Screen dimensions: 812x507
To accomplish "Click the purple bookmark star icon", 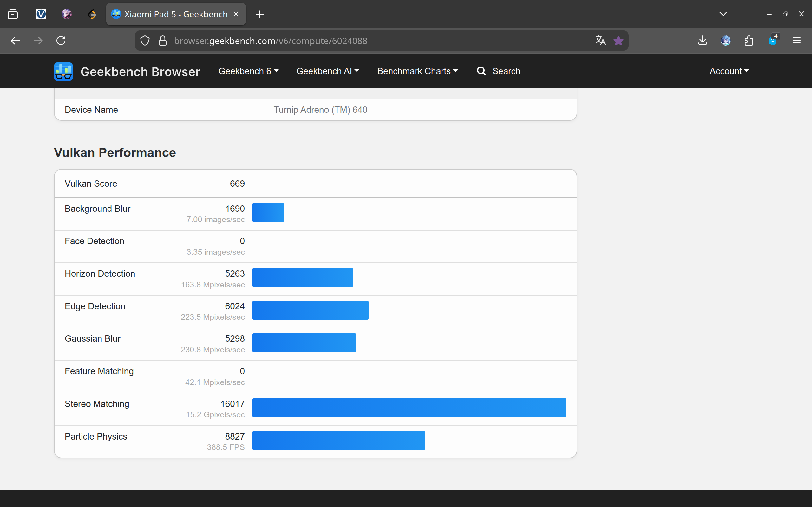I will point(619,41).
